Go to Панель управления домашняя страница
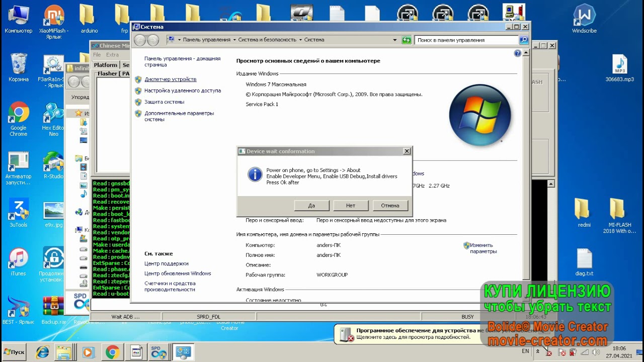The height and width of the screenshot is (362, 644). coord(183,61)
